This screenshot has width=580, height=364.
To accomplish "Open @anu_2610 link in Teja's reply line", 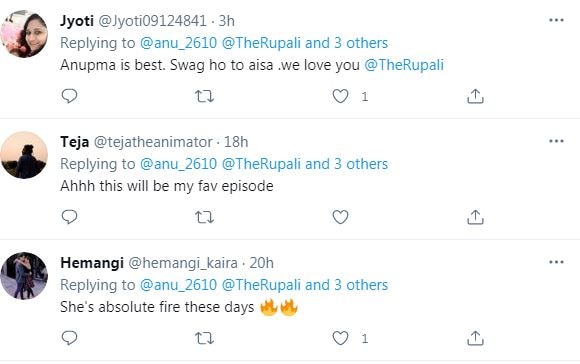I will (x=178, y=164).
